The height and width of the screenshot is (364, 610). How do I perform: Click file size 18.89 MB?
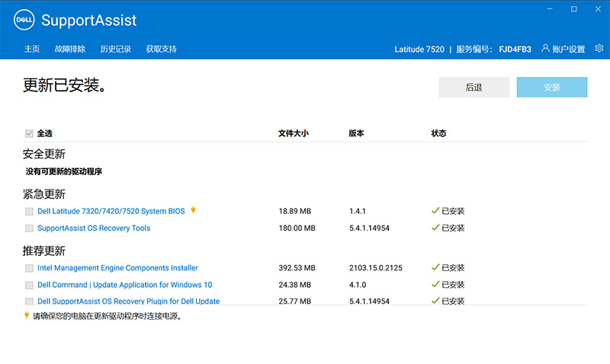pyautogui.click(x=295, y=211)
